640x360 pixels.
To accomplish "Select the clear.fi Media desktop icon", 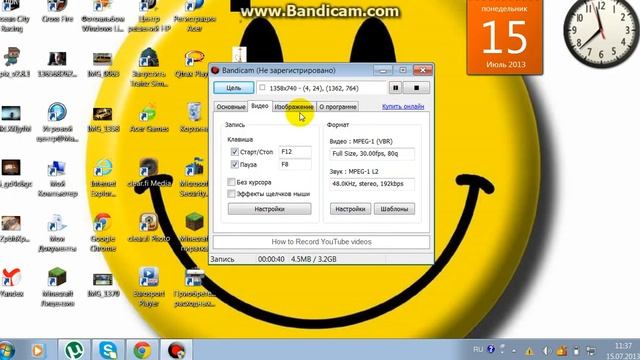I will click(149, 173).
